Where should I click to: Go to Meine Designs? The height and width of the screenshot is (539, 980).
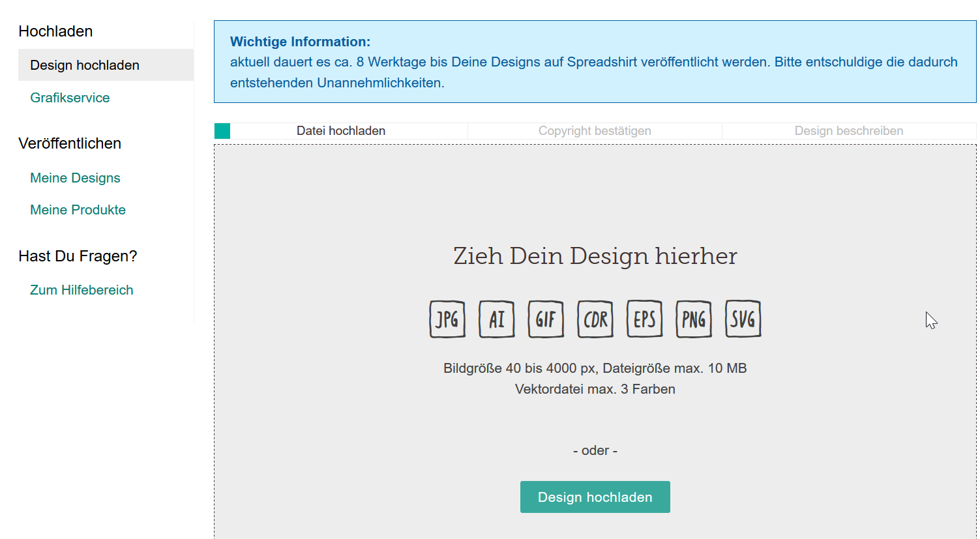coord(75,178)
